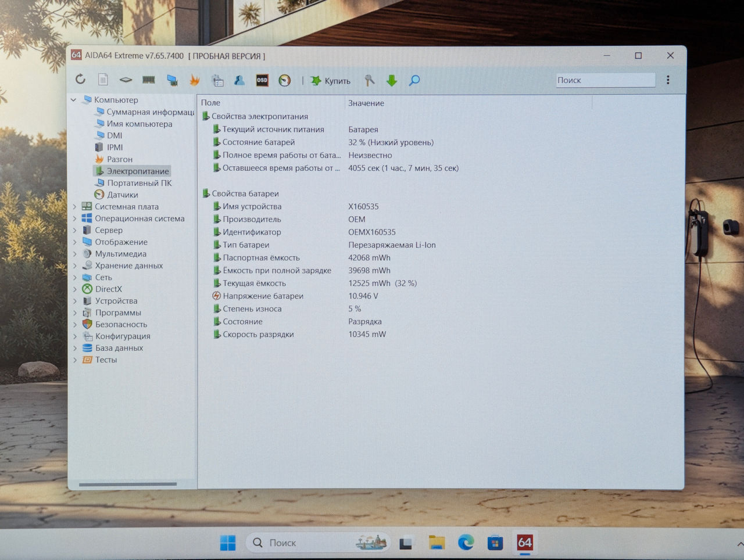The height and width of the screenshot is (560, 744).
Task: Click the taskbar Поиск search box
Action: [318, 543]
